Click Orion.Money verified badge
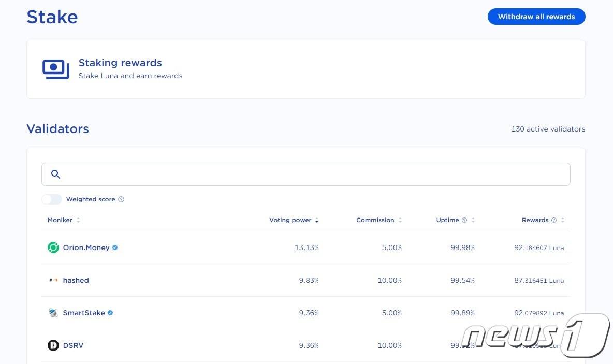 (x=115, y=248)
